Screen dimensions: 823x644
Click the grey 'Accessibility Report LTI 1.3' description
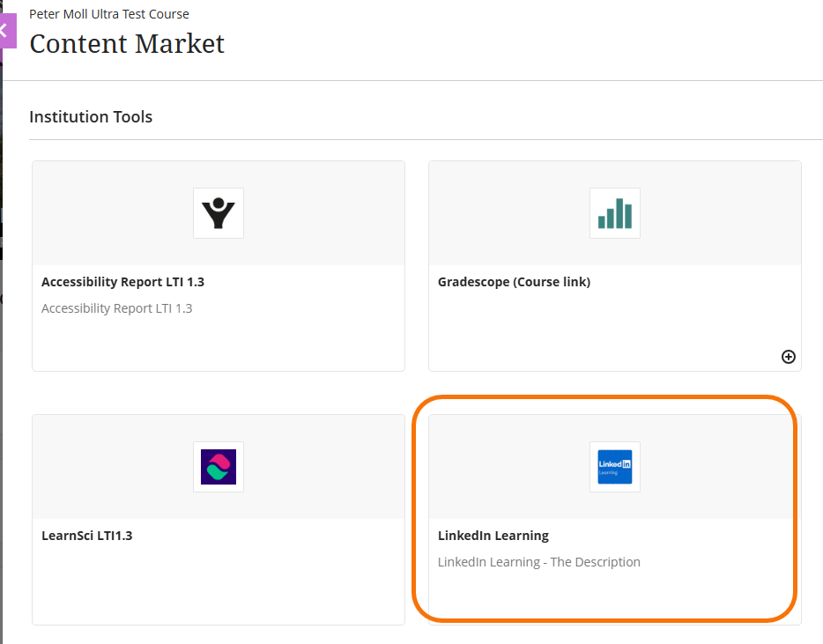coord(117,308)
